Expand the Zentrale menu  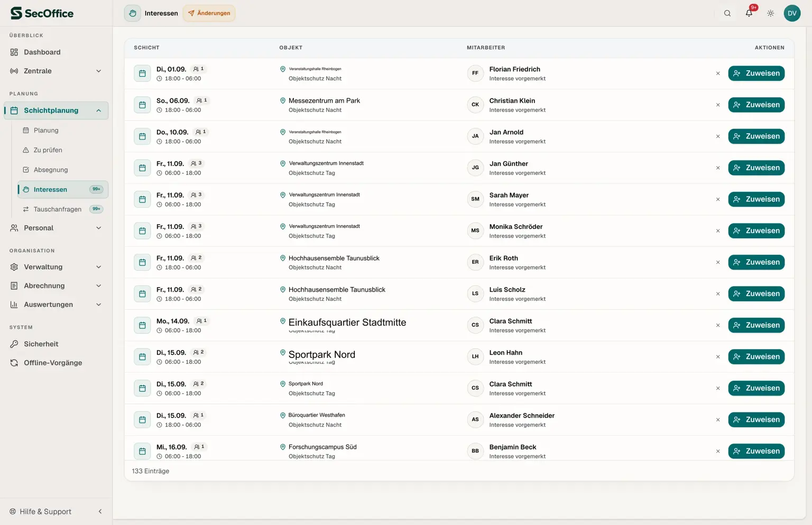click(x=56, y=71)
